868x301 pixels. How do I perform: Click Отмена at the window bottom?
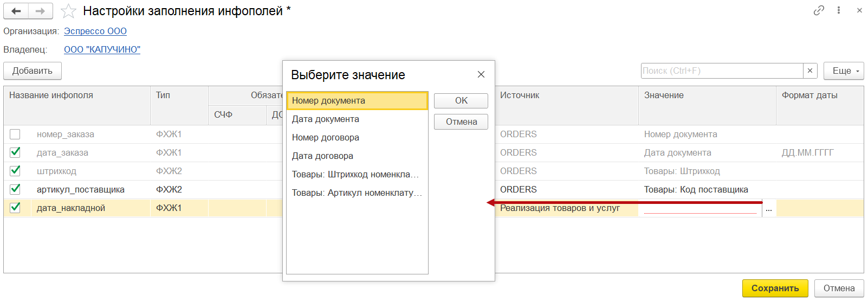pos(839,288)
